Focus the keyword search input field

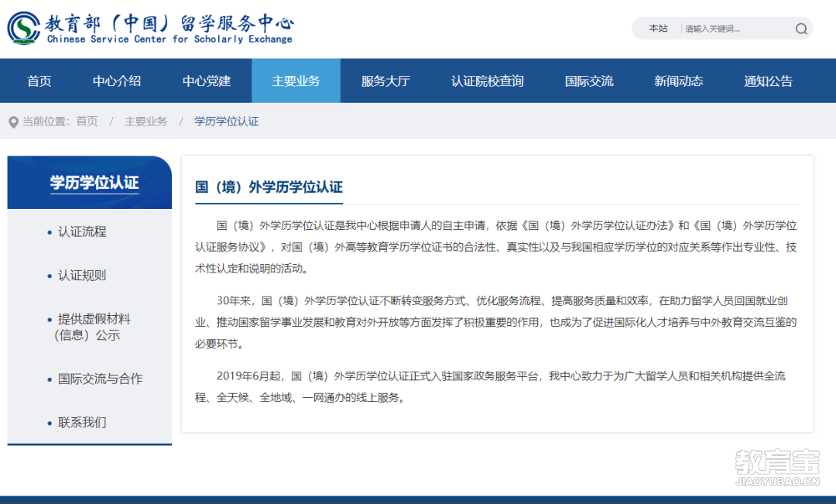[736, 29]
